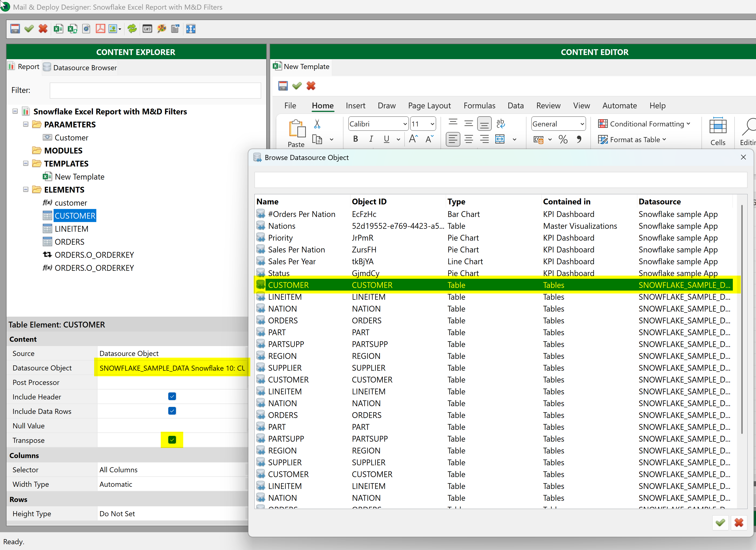756x550 pixels.
Task: Click blue puzzle layout icon in toolbar
Action: pyautogui.click(x=191, y=29)
